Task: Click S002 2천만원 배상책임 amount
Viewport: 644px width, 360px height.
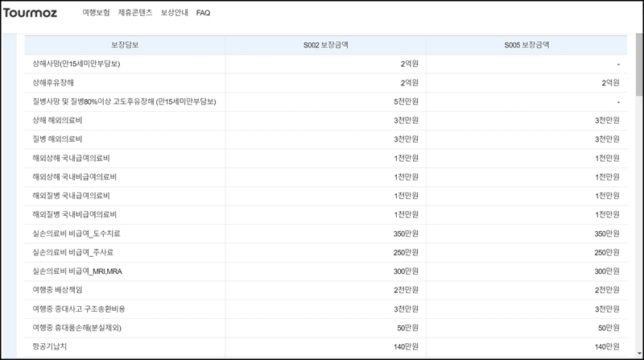Action: [406, 290]
